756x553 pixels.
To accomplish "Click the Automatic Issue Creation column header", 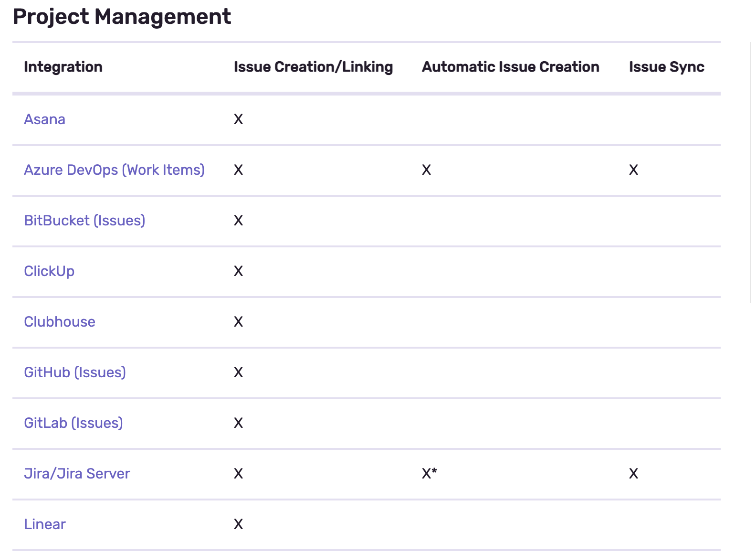I will pyautogui.click(x=510, y=67).
